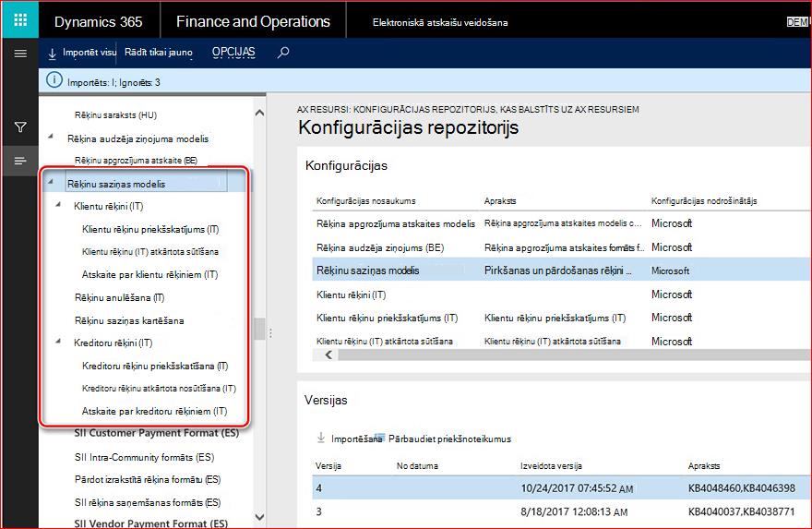The width and height of the screenshot is (812, 529).
Task: Click the info icon beside Importēts message
Action: click(x=54, y=80)
